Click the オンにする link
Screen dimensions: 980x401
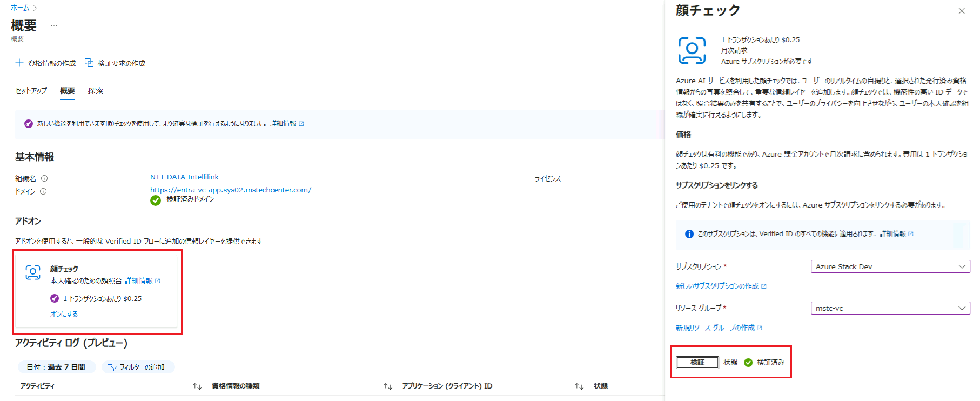[64, 314]
